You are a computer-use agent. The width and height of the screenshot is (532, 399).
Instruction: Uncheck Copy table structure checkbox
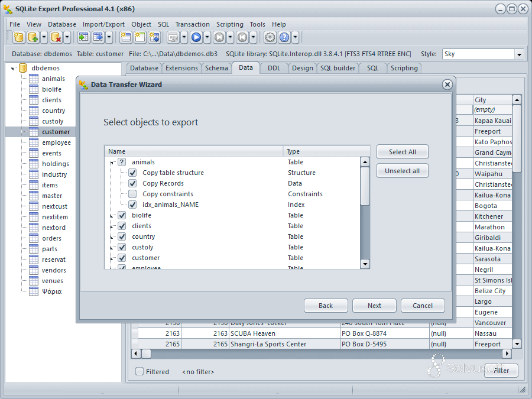[x=132, y=173]
